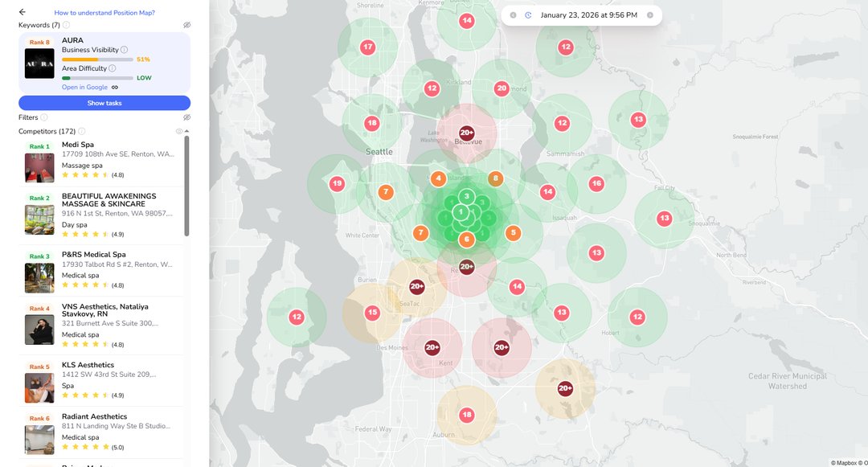Go to next scan date arrow
The height and width of the screenshot is (467, 868).
click(x=649, y=15)
